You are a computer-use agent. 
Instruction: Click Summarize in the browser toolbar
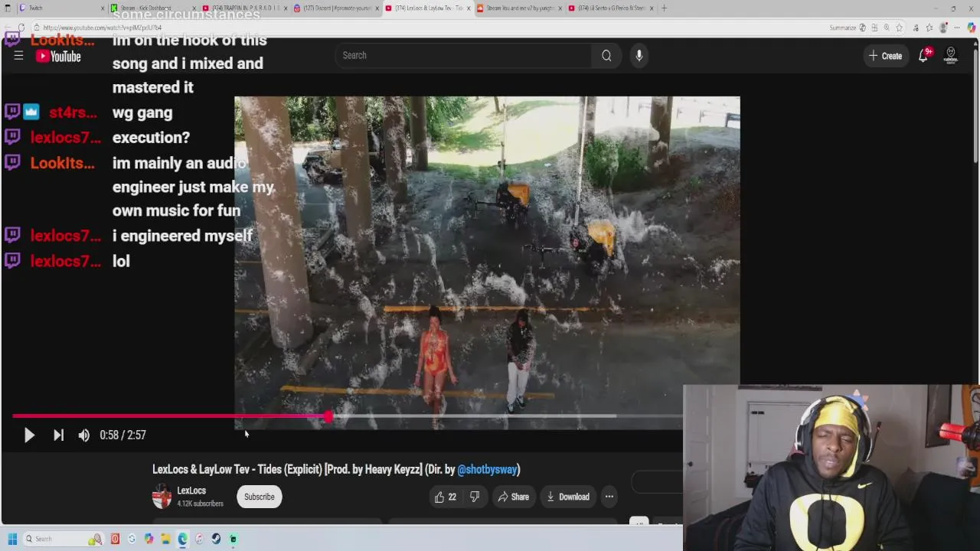coord(843,28)
